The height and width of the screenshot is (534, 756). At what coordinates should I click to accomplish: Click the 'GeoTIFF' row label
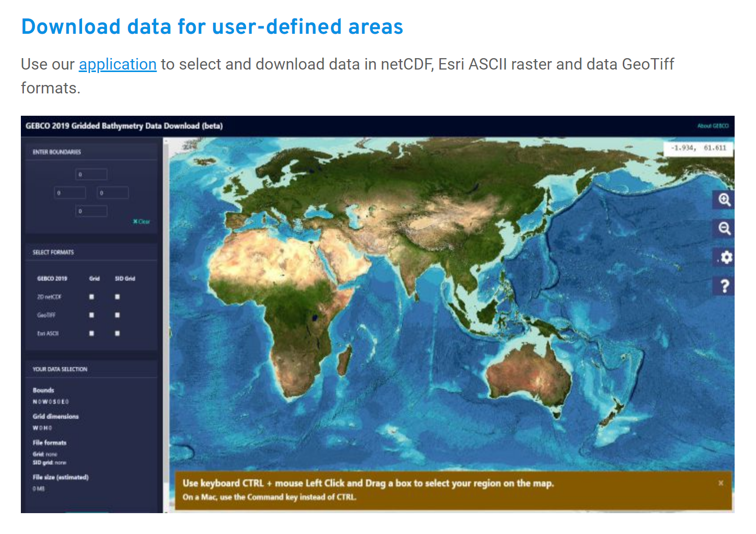tap(46, 315)
